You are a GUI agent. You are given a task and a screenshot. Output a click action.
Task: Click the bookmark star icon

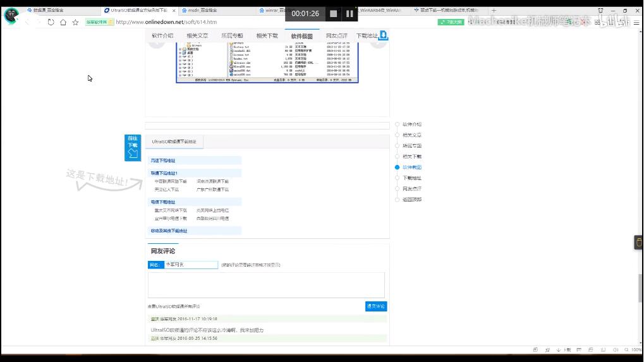click(76, 22)
